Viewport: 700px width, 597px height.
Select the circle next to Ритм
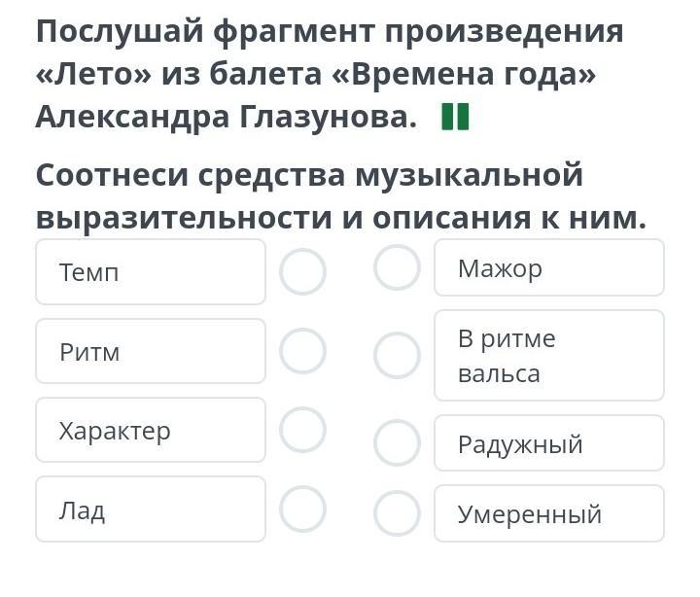coord(302,351)
